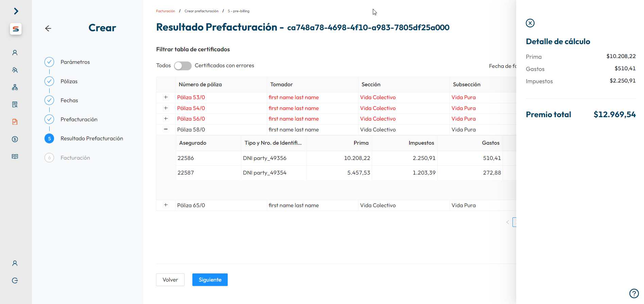Click the logout icon at sidebar bottom
644x304 pixels.
[x=15, y=281]
